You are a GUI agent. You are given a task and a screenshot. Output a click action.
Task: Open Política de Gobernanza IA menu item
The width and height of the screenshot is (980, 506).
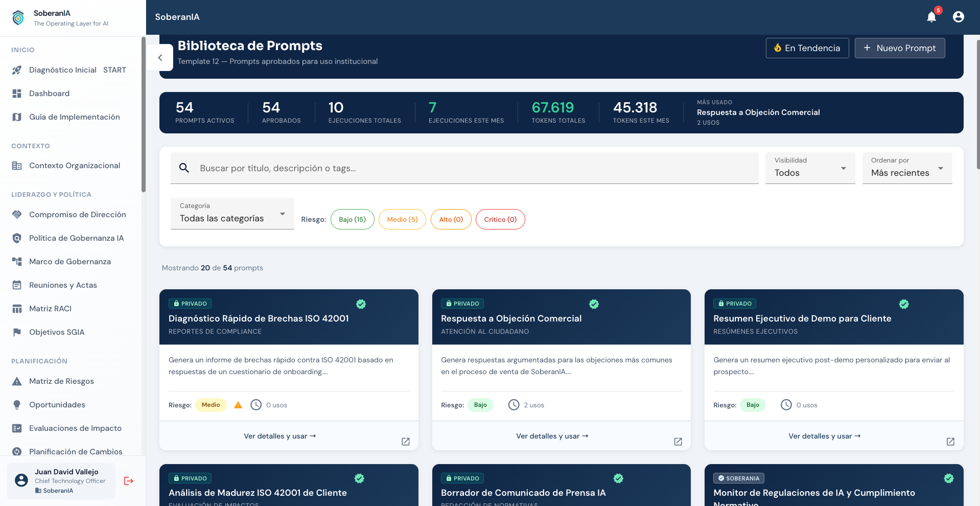click(71, 238)
